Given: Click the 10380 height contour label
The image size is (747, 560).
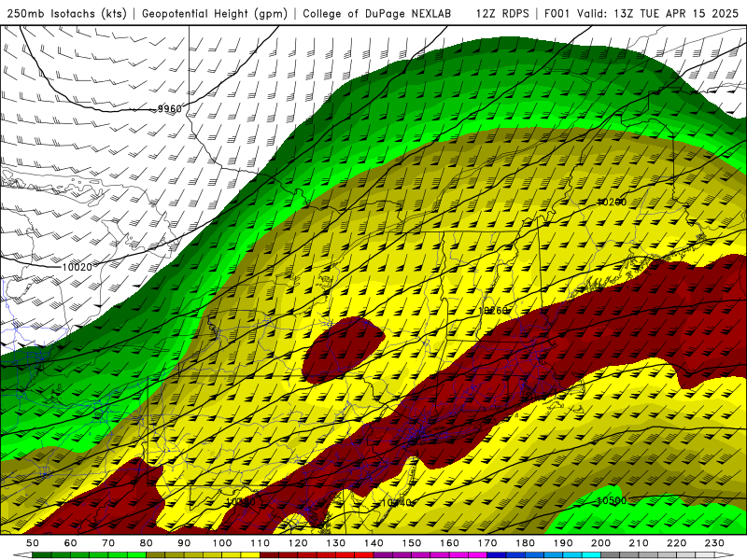Looking at the screenshot, I should pyautogui.click(x=241, y=502).
